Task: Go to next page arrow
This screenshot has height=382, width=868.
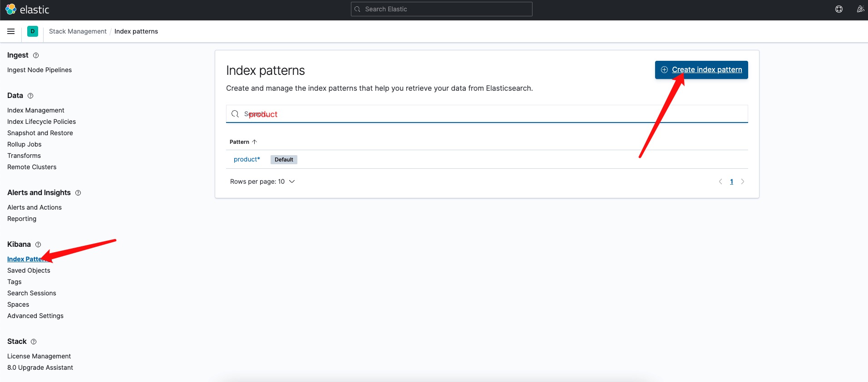Action: pos(743,181)
